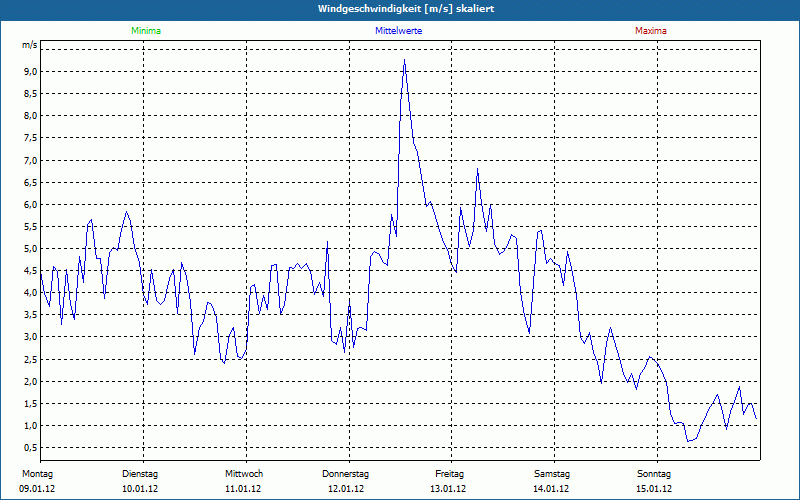Click the 8,0 y-axis value
The image size is (800, 500).
coord(31,116)
